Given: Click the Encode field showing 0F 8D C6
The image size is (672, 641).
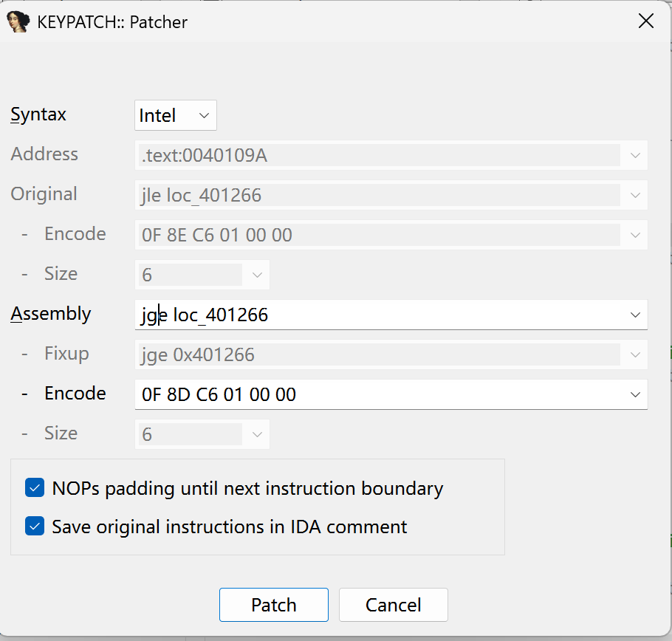Looking at the screenshot, I should pyautogui.click(x=391, y=394).
